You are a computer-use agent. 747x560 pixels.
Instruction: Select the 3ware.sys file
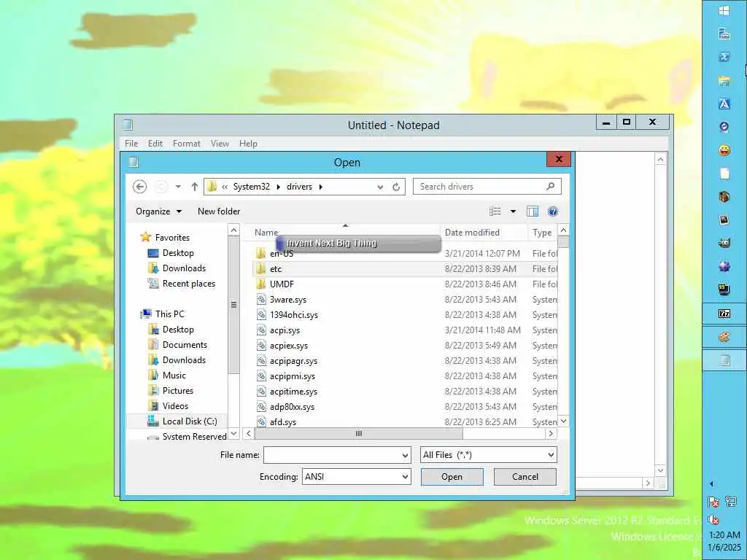pyautogui.click(x=405, y=300)
